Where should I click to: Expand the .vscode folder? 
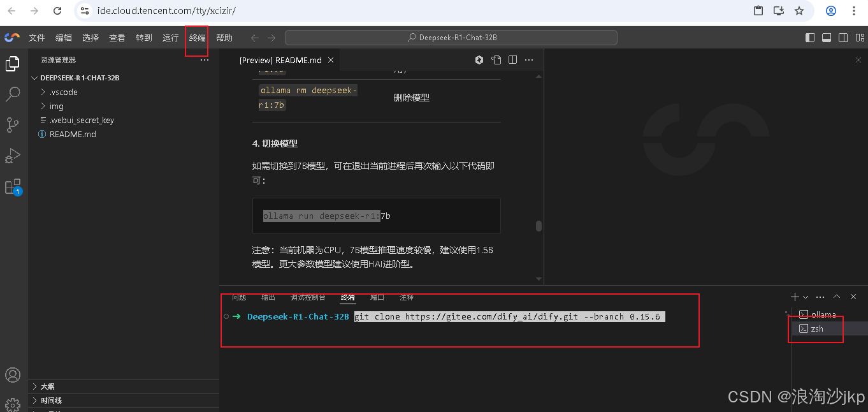(124, 92)
